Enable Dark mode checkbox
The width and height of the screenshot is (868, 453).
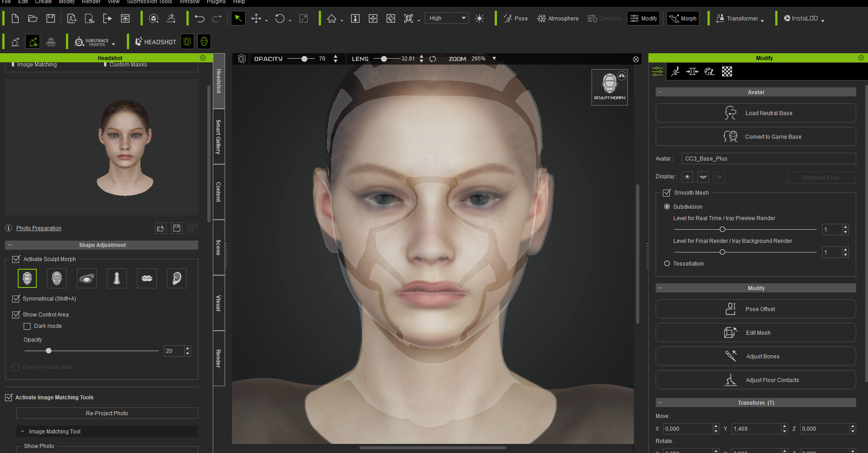click(27, 326)
